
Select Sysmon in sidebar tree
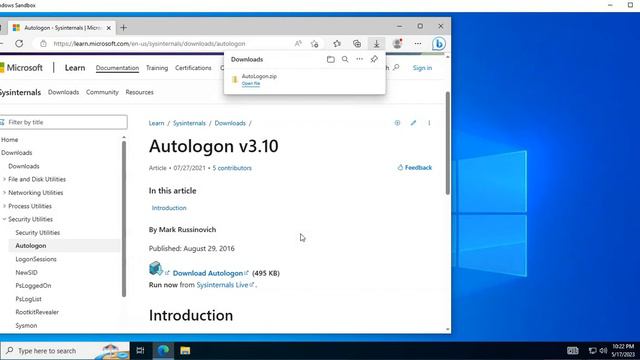[x=26, y=325]
